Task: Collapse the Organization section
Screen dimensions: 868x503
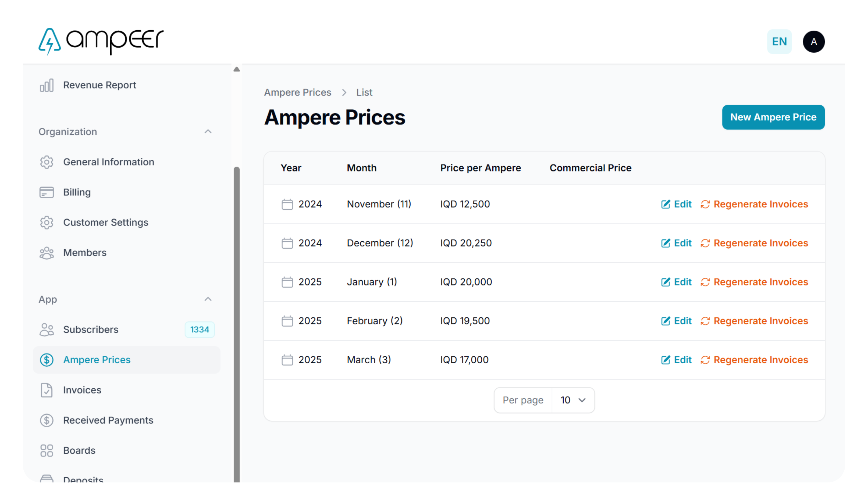Action: click(x=208, y=132)
